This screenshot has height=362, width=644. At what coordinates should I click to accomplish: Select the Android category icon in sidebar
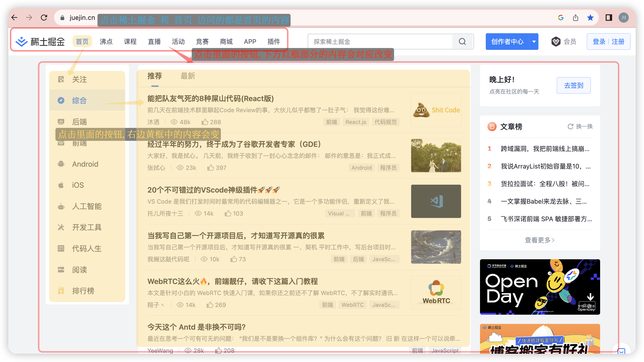(61, 164)
